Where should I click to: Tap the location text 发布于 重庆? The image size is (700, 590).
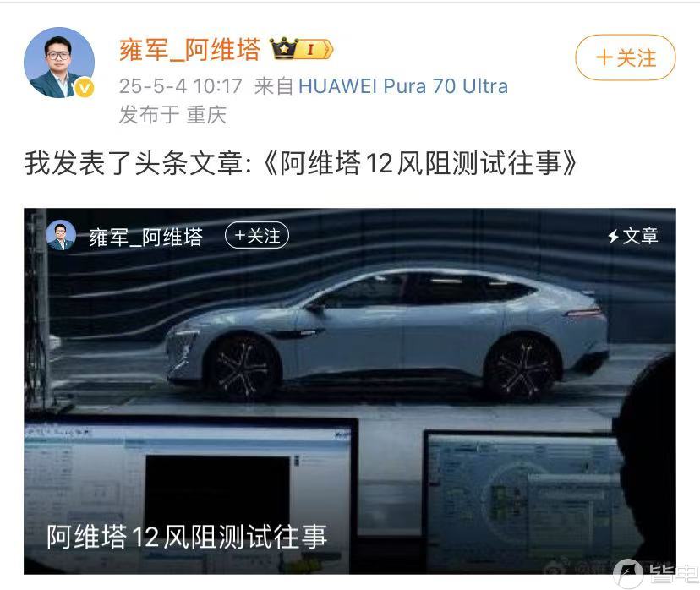point(172,115)
